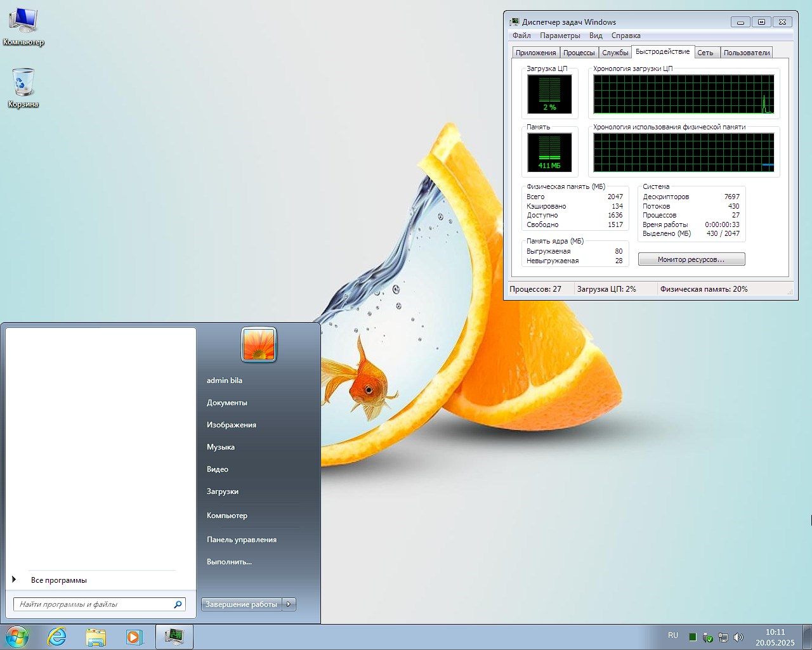Viewport: 812px width, 650px height.
Task: Open the Параметры menu
Action: coord(560,36)
